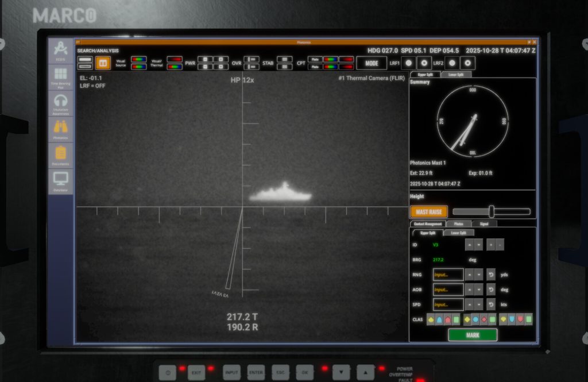588x382 pixels.
Task: Click the mast Height slider handle
Action: tap(492, 211)
